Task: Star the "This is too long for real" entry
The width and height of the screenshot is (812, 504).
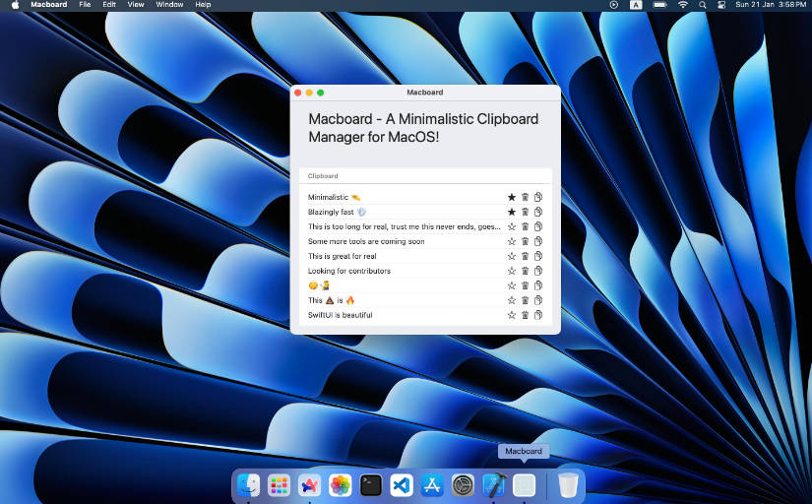Action: pos(512,226)
